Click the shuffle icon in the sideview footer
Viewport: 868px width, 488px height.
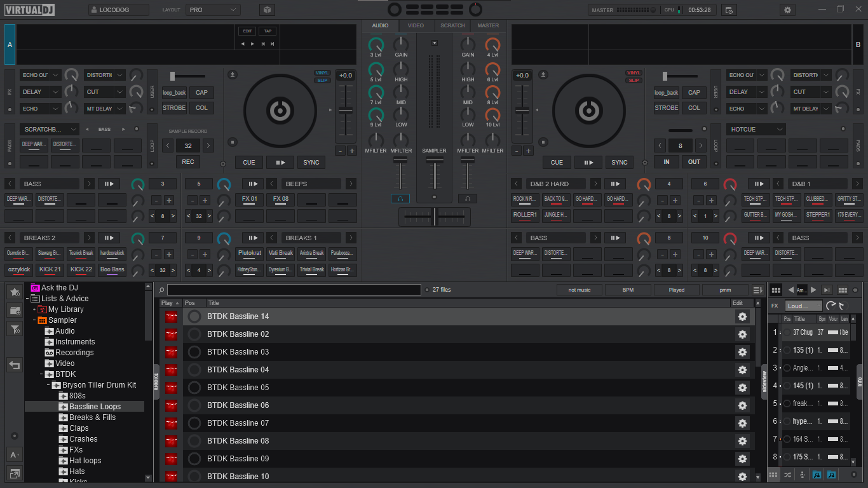(x=788, y=475)
